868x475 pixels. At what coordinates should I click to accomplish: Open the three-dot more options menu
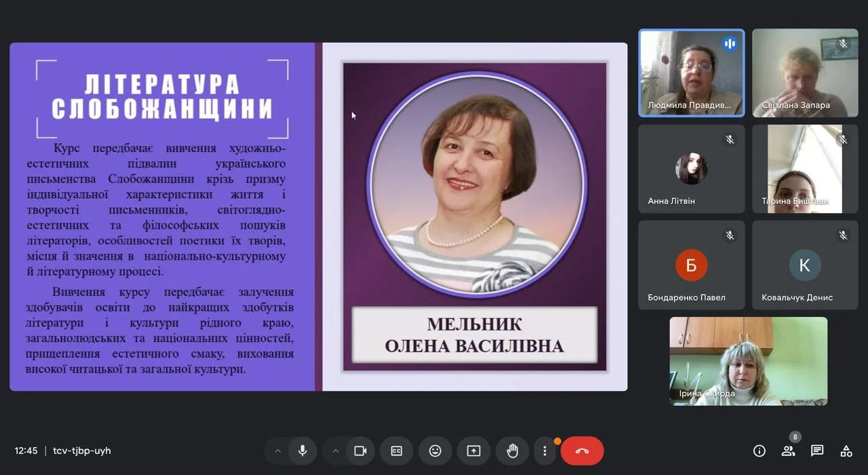click(545, 451)
